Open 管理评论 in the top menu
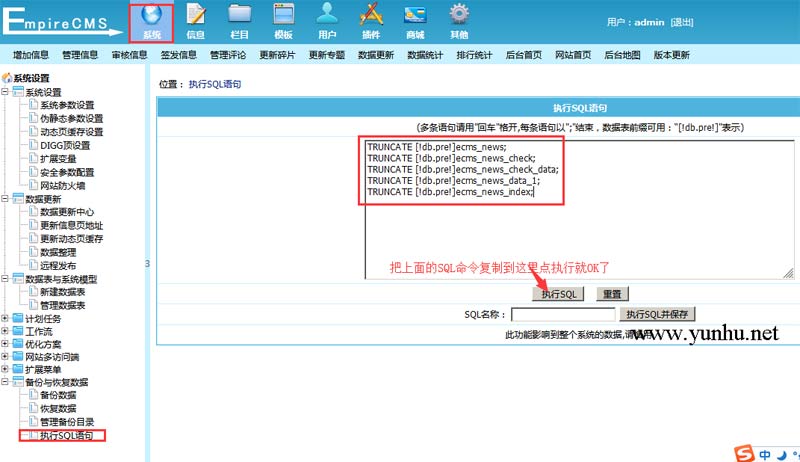800x462 pixels. click(x=228, y=55)
